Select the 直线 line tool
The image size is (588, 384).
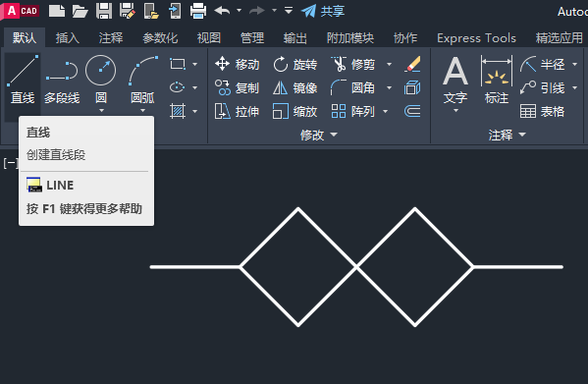[23, 80]
